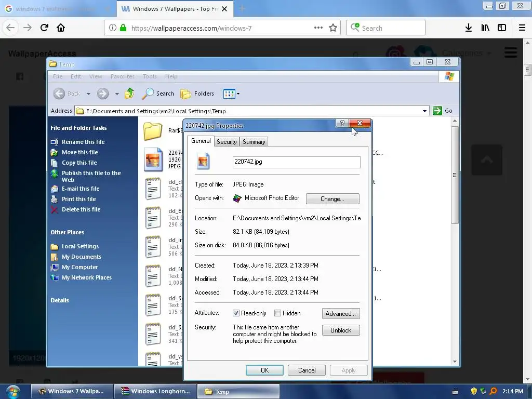The width and height of the screenshot is (532, 399).
Task: Open the Edit menu in Temp window
Action: click(x=76, y=76)
